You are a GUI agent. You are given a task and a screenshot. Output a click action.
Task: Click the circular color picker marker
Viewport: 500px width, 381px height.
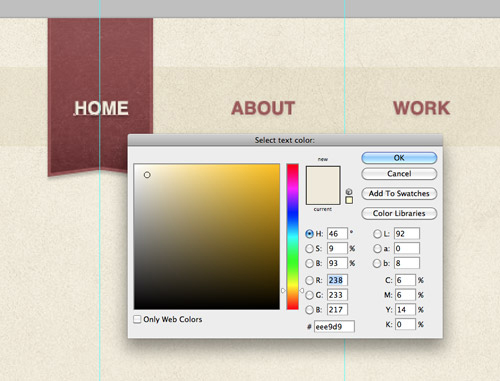(147, 175)
